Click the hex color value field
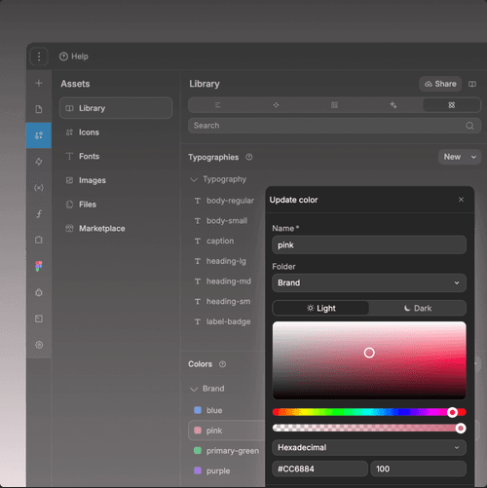Image resolution: width=487 pixels, height=488 pixels. coord(320,469)
